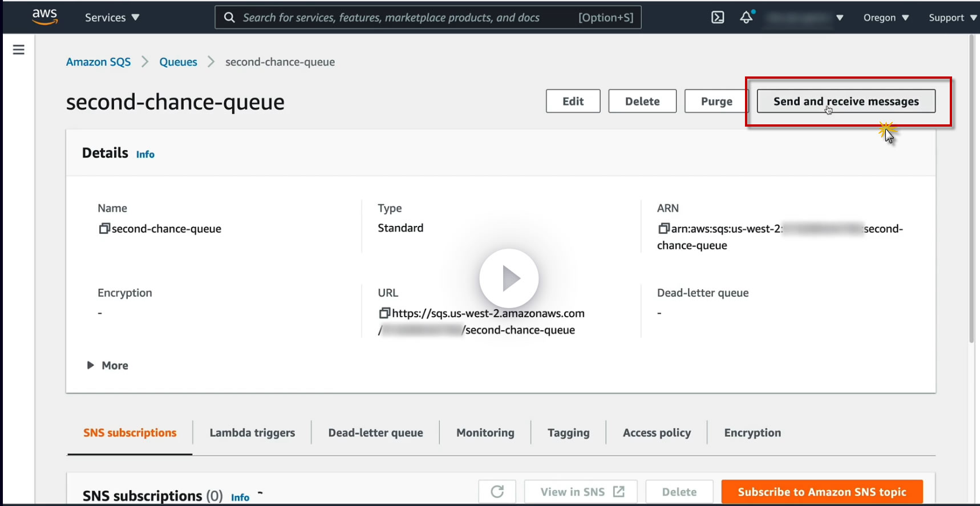Click the Delete queue button
The image size is (980, 506).
[642, 101]
